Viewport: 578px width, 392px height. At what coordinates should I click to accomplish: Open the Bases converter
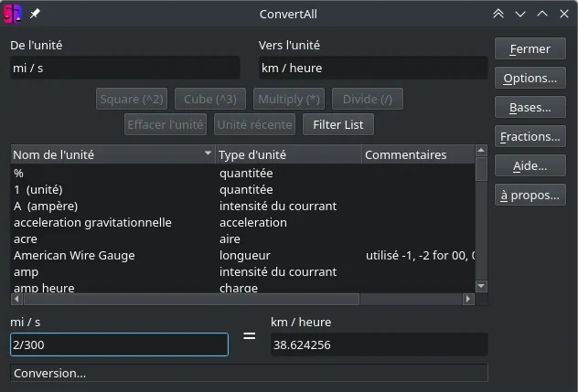[530, 108]
